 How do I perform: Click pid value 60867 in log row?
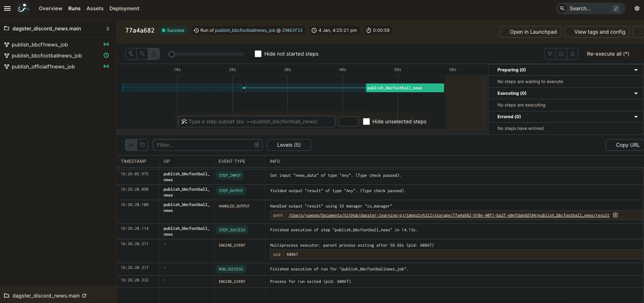(292, 254)
